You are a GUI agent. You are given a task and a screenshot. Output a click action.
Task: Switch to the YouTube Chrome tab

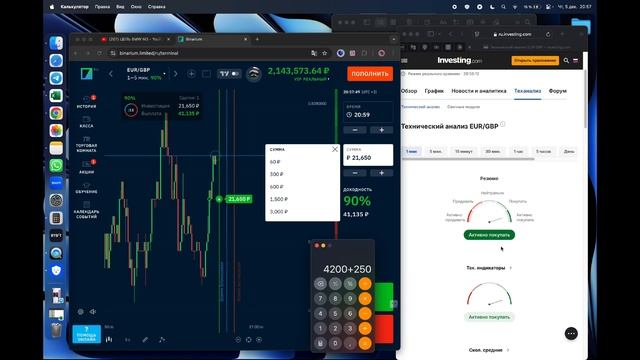(x=135, y=39)
